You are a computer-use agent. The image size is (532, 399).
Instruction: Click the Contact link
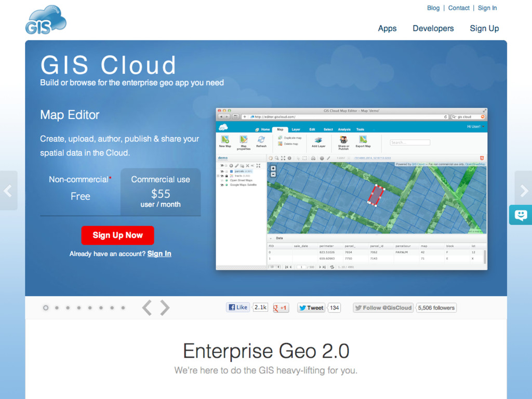point(459,8)
